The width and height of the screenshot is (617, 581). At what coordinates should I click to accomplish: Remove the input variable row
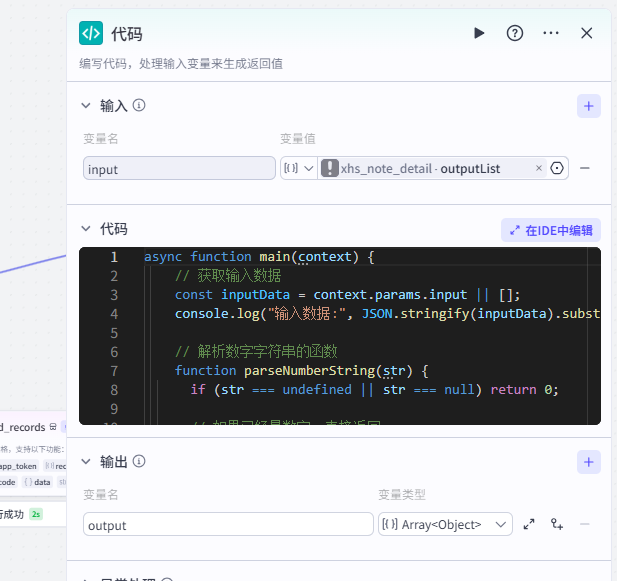coord(585,168)
